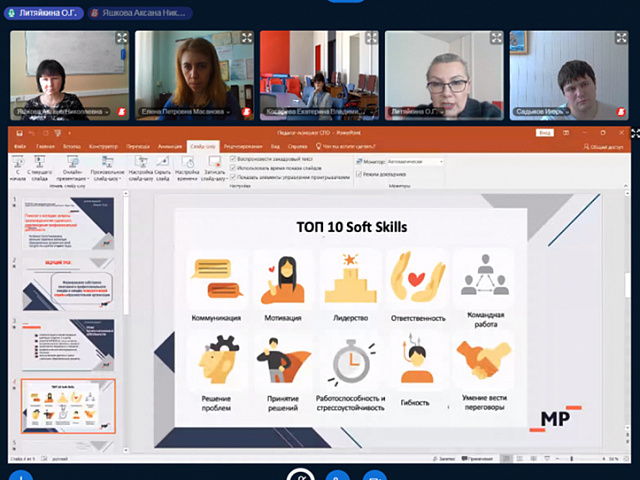This screenshot has height=480, width=640.
Task: Click the Общий доступ share button
Action: (x=603, y=145)
